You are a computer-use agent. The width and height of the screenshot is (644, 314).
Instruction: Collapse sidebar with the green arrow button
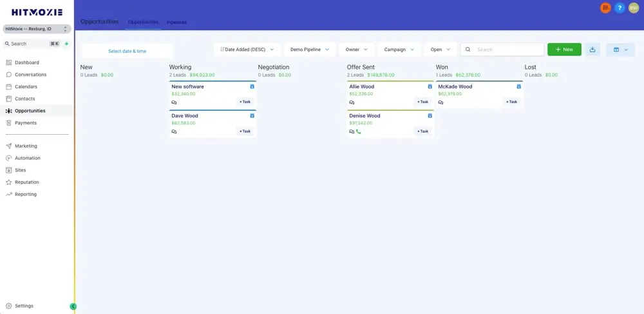coord(73,306)
